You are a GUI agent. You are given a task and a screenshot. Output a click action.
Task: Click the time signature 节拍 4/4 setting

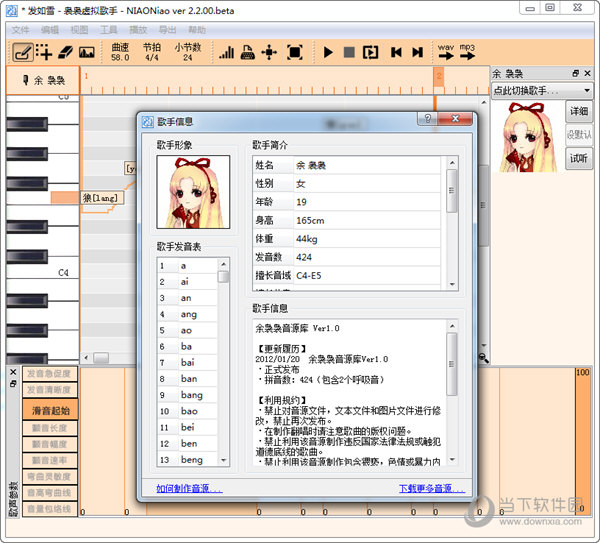152,52
